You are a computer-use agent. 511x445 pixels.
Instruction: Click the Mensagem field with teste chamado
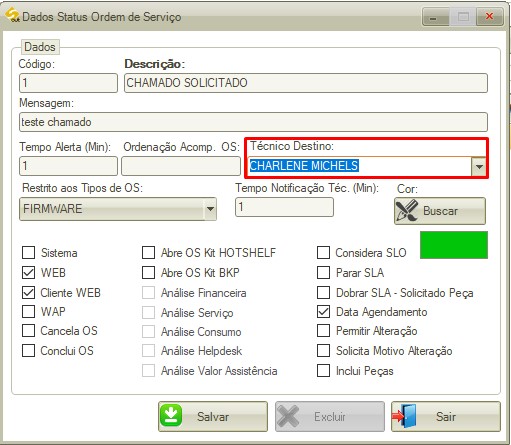click(x=253, y=122)
